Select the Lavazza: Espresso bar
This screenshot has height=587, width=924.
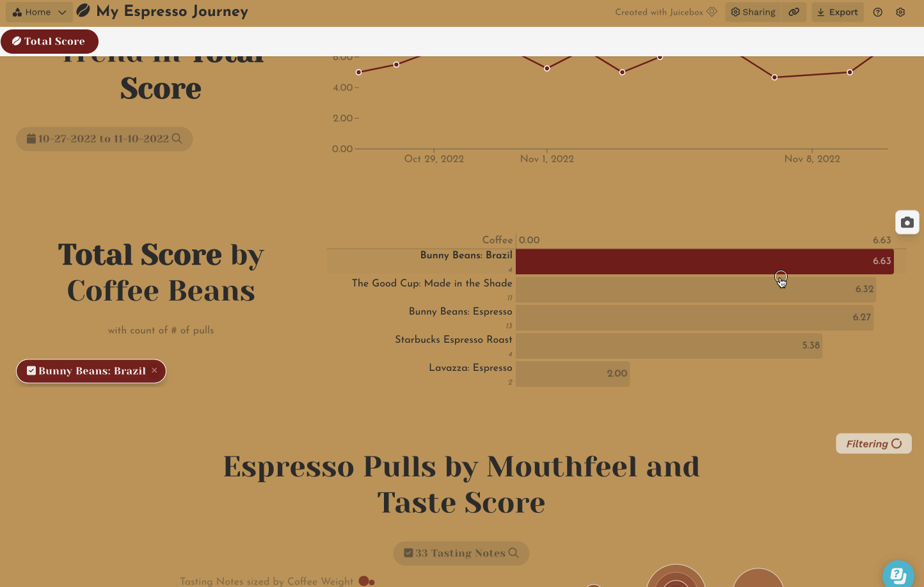(x=573, y=374)
